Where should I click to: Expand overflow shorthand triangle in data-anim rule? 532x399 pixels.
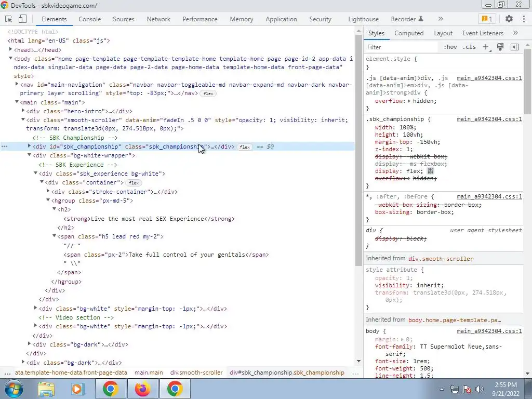point(409,101)
